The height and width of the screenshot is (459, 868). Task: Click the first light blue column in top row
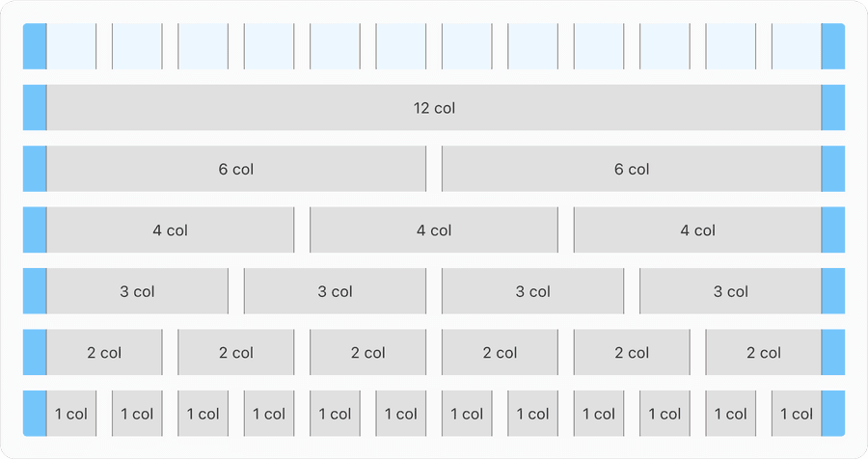pyautogui.click(x=71, y=46)
